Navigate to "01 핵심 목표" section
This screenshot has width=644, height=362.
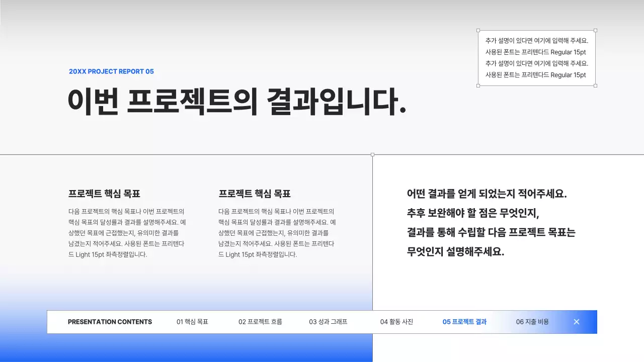[x=193, y=322]
